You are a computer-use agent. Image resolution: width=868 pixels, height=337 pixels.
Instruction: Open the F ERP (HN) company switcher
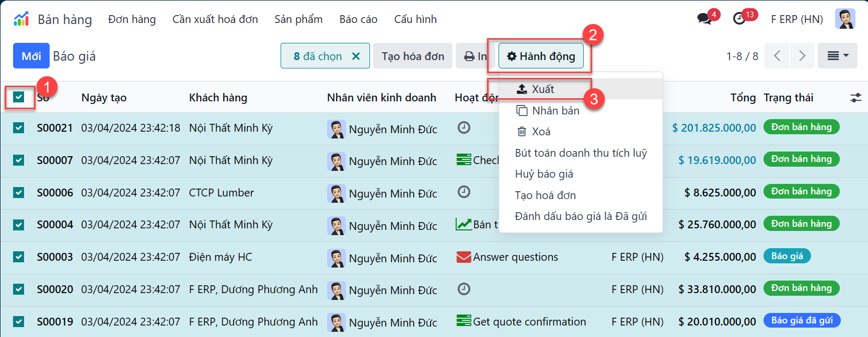coord(797,19)
